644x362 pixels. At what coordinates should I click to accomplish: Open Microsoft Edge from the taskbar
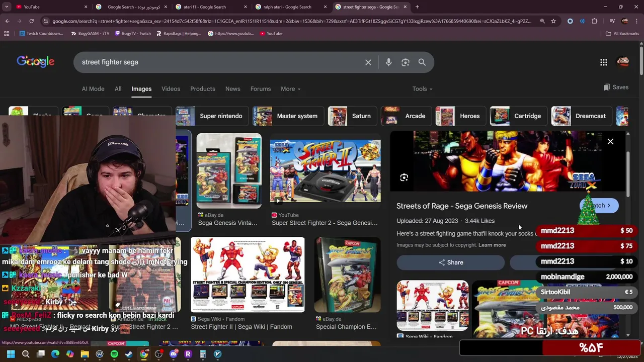click(x=55, y=354)
